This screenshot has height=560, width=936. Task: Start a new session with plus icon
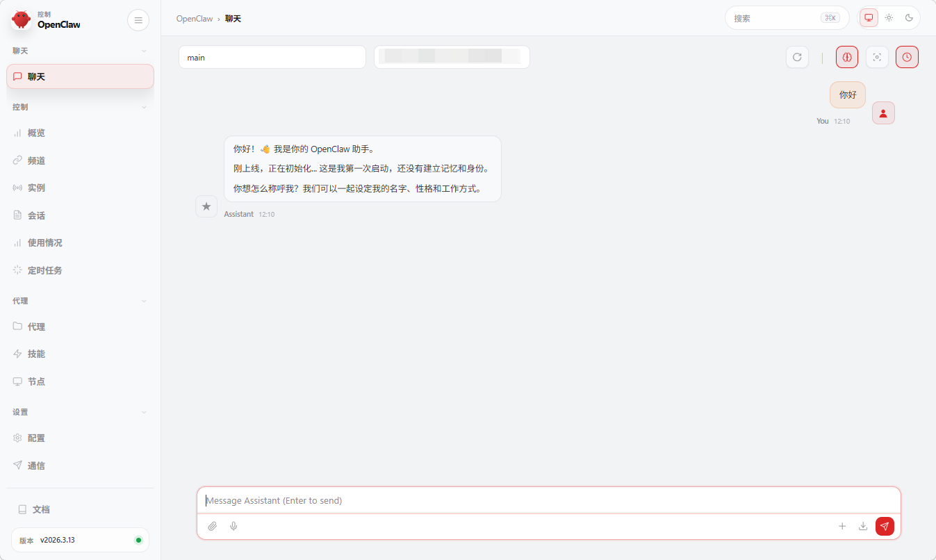tap(842, 526)
